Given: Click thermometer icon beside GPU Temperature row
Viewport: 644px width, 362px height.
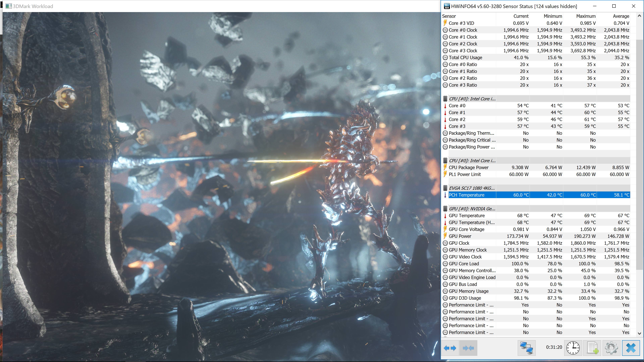Looking at the screenshot, I should (445, 216).
